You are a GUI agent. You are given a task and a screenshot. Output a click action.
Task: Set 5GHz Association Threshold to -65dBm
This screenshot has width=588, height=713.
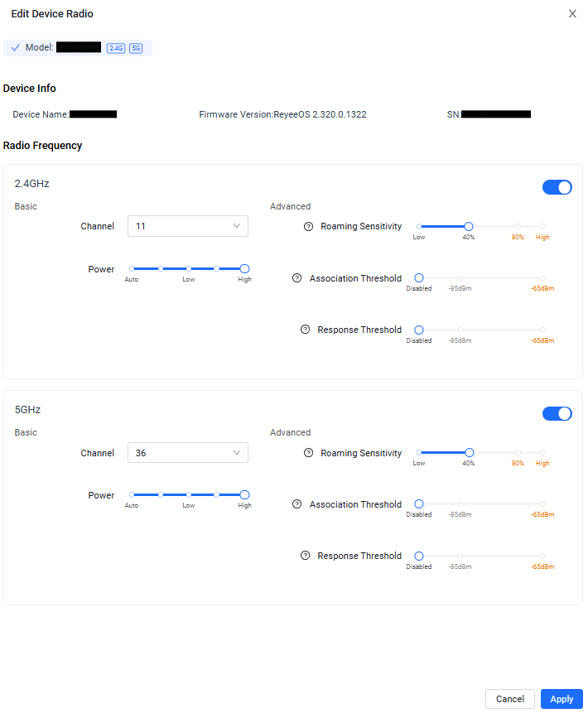click(542, 503)
